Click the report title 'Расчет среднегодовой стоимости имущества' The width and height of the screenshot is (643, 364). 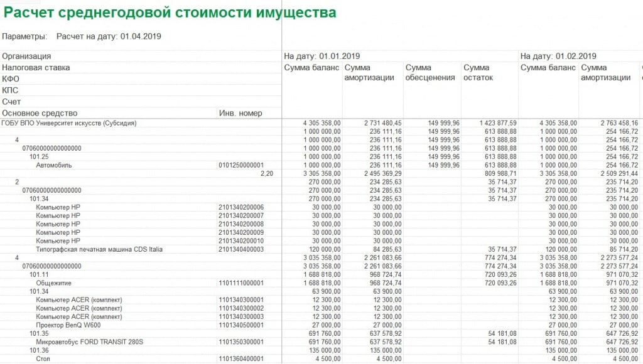click(x=170, y=13)
